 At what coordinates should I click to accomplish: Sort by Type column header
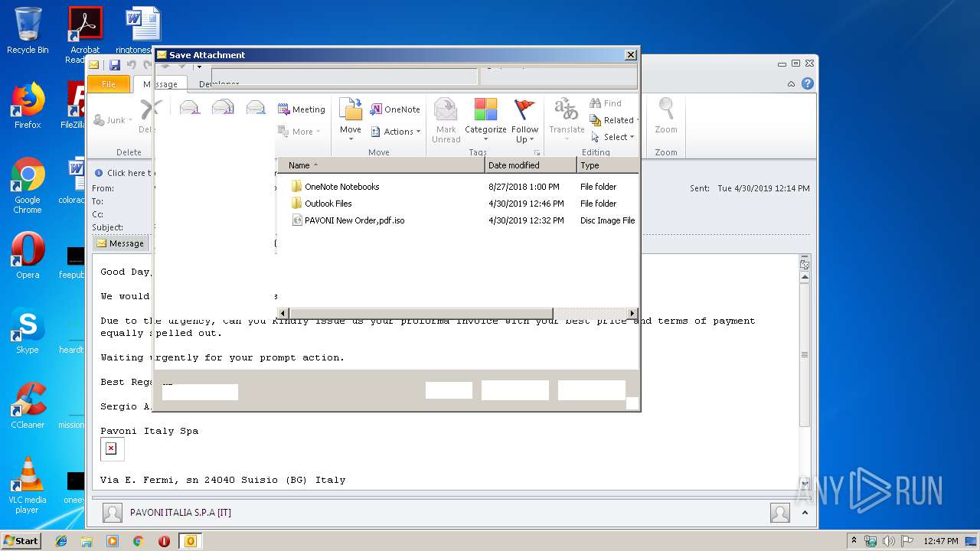(x=607, y=165)
